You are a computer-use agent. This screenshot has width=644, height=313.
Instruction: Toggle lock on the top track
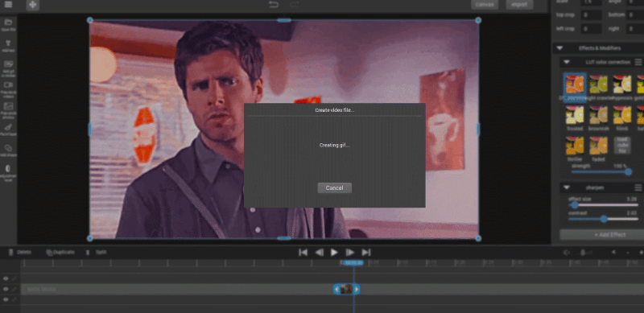pos(14,278)
